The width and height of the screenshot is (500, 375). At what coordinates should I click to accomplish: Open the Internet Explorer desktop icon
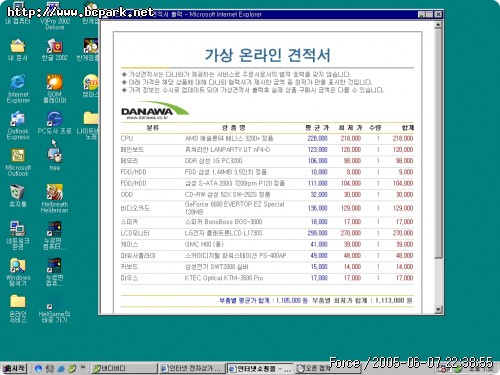click(x=18, y=88)
